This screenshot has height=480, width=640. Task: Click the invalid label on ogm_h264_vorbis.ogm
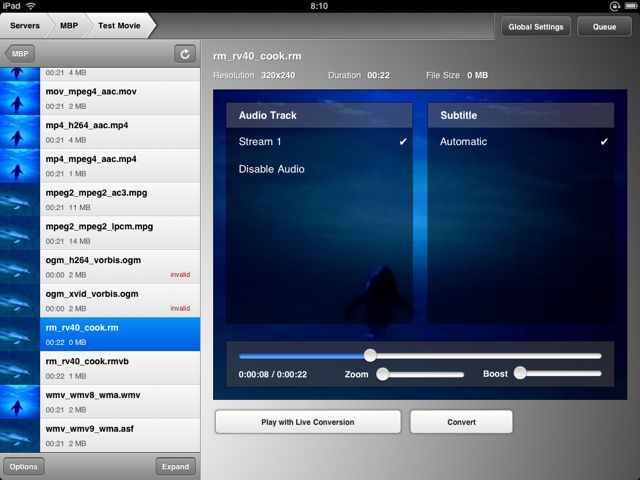pyautogui.click(x=180, y=275)
